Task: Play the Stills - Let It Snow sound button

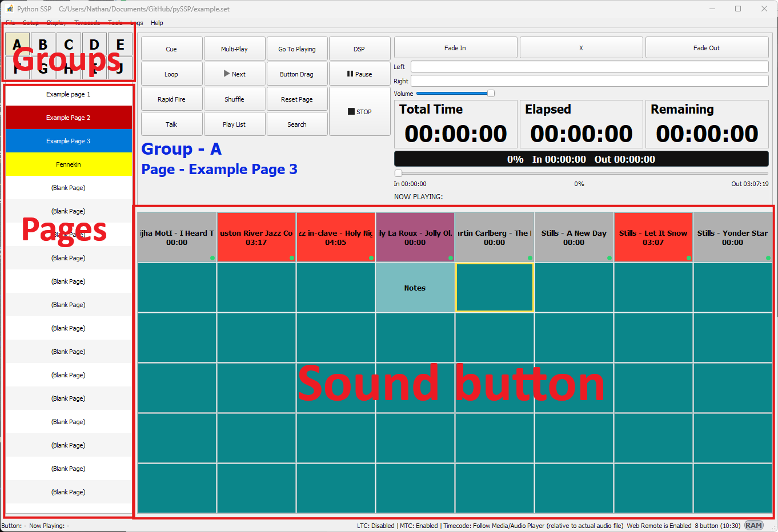Action: pyautogui.click(x=653, y=236)
